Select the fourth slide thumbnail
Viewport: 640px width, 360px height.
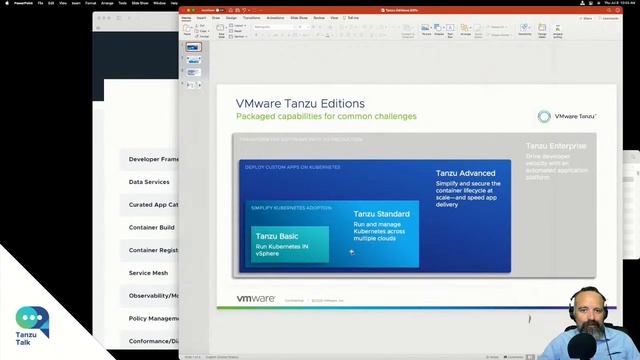pyautogui.click(x=193, y=85)
